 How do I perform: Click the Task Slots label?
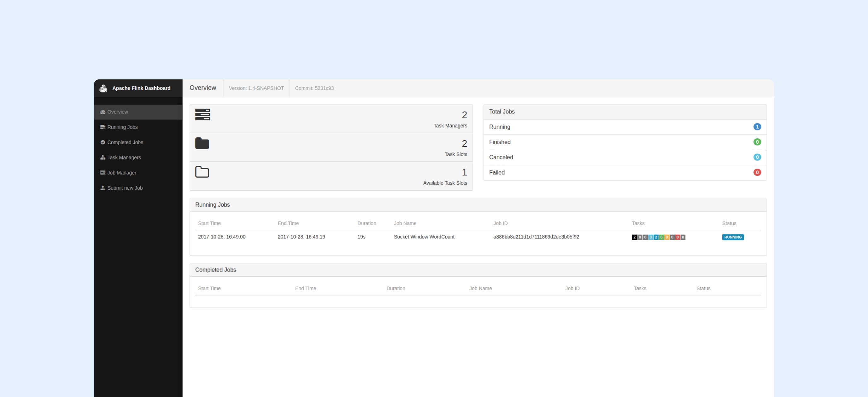(x=455, y=154)
